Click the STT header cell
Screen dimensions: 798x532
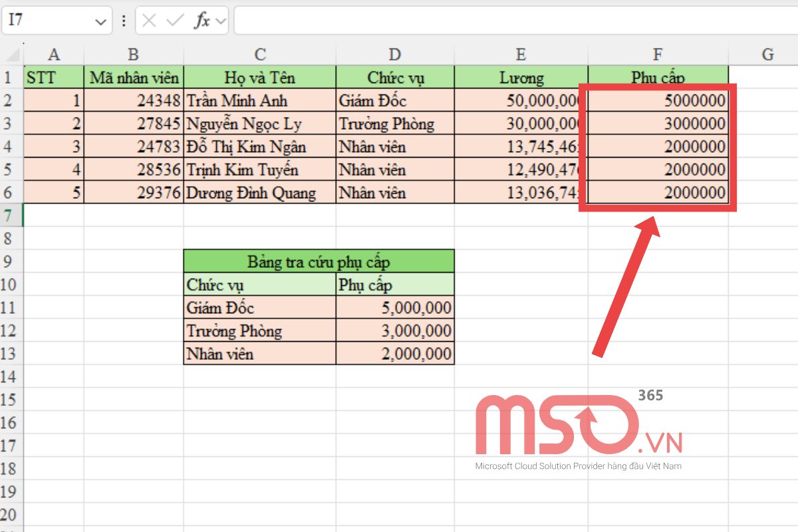pos(54,77)
